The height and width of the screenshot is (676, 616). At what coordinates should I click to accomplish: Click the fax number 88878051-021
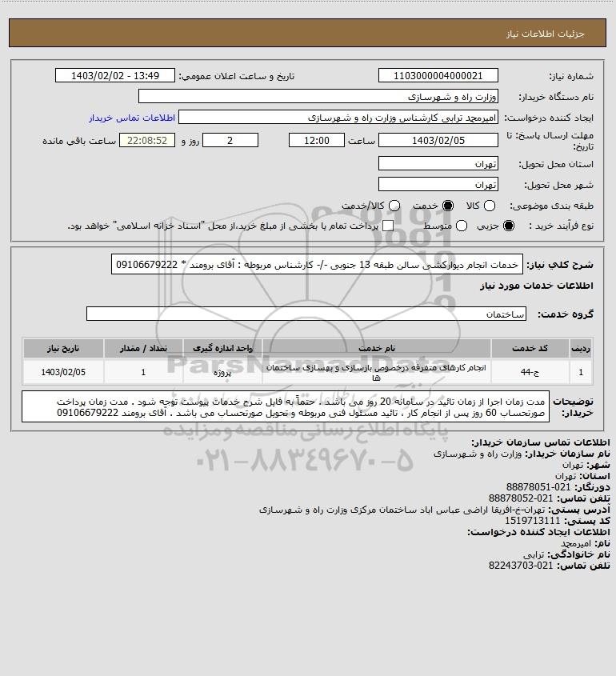538,487
